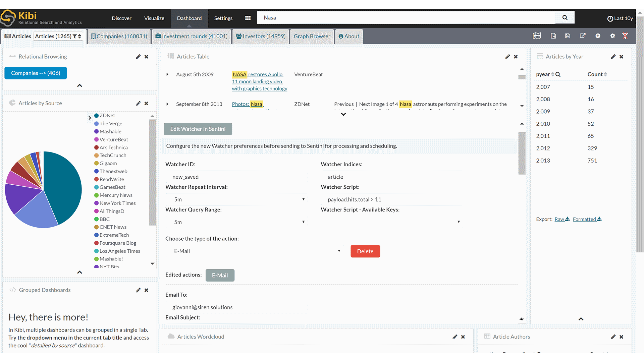Share the dashboard via the external link icon

pos(583,36)
